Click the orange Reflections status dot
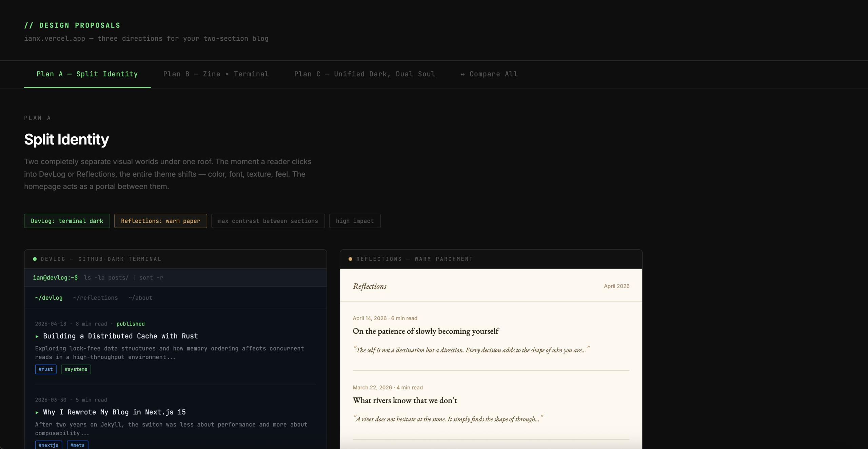 coord(350,259)
